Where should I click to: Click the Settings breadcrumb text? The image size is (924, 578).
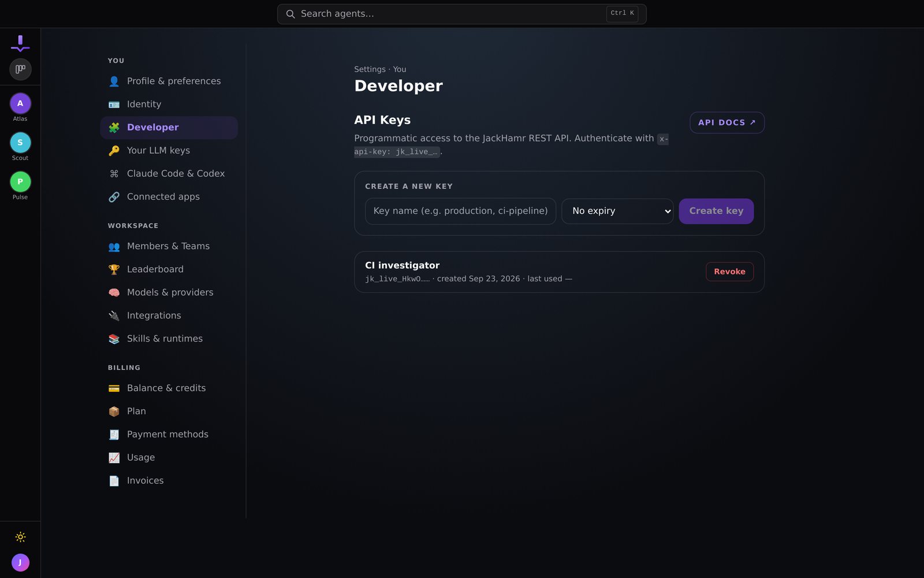point(370,69)
